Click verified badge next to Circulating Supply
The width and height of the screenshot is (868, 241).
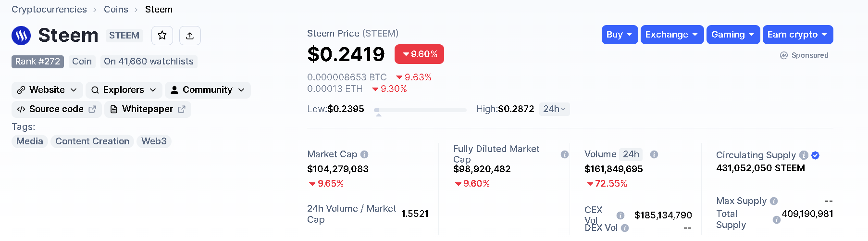(815, 155)
